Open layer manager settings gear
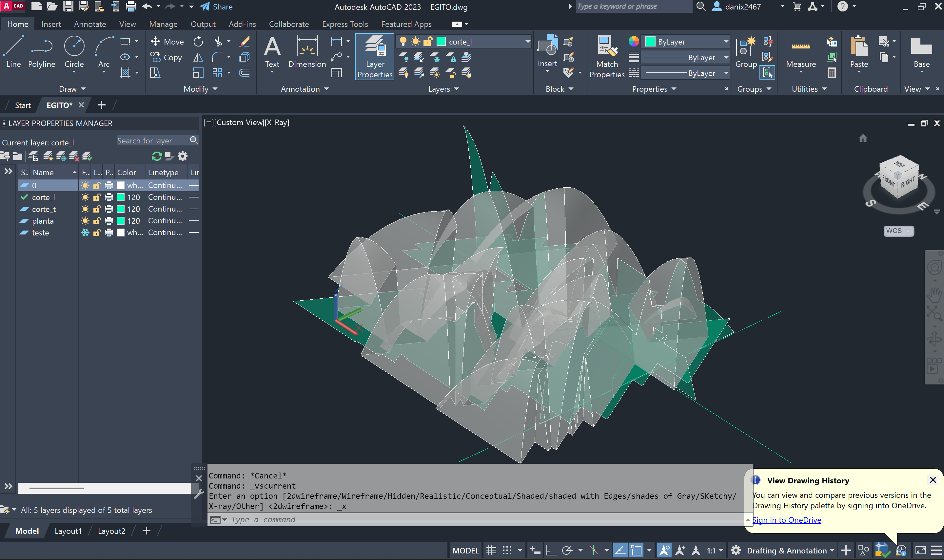 click(x=183, y=156)
